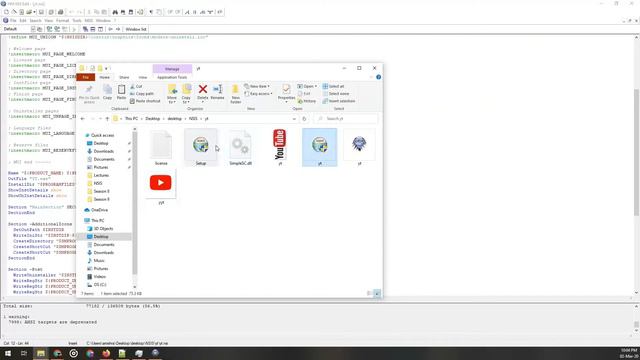Viewport: 640px width, 360px height.
Task: Expand the address bar history dropdown
Action: coord(294,119)
